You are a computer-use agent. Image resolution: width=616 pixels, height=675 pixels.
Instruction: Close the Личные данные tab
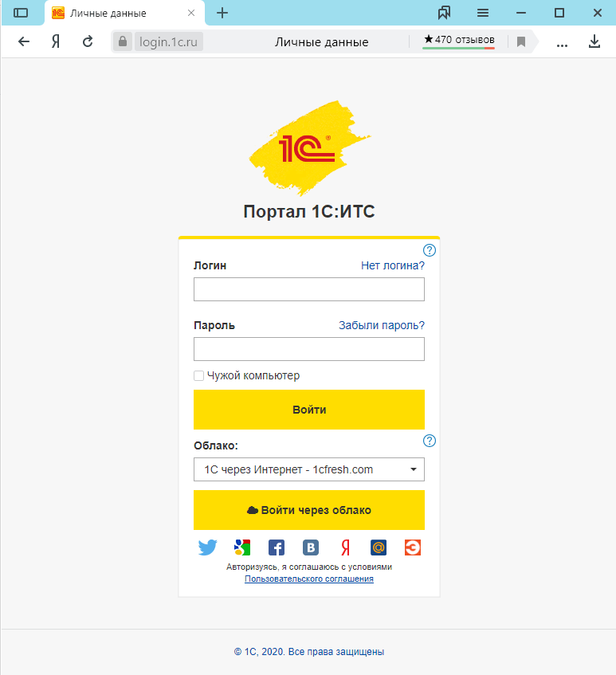tap(191, 13)
